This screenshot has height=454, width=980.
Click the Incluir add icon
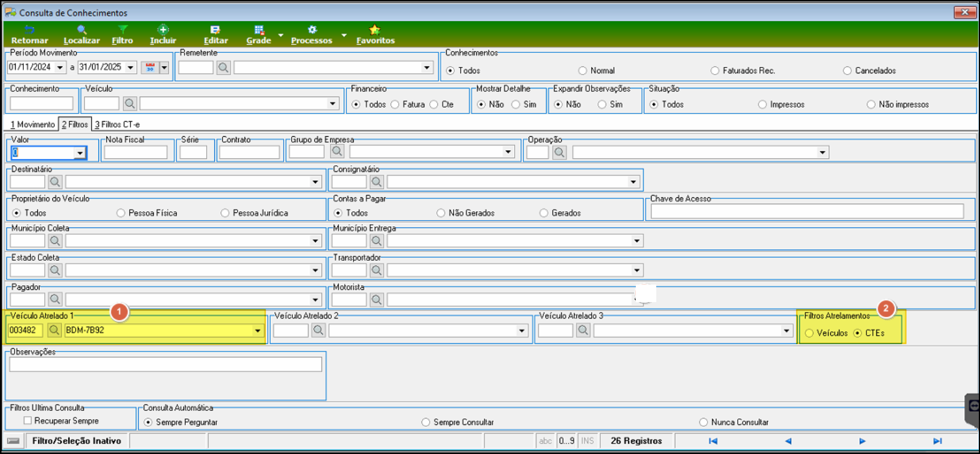tap(163, 30)
